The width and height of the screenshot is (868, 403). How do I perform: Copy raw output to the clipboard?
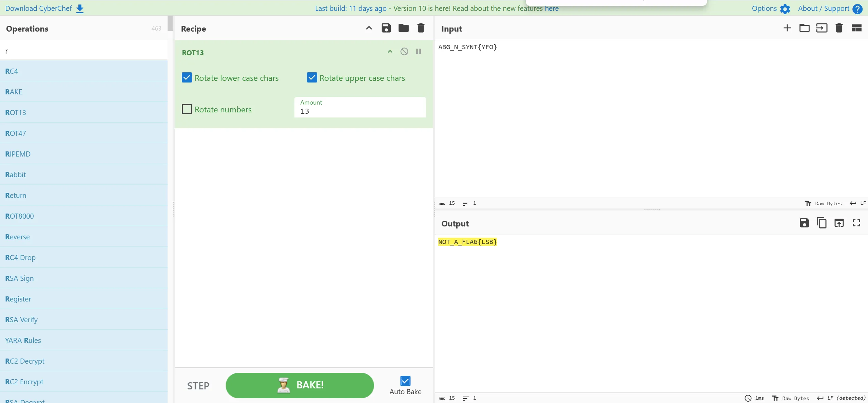pyautogui.click(x=822, y=223)
